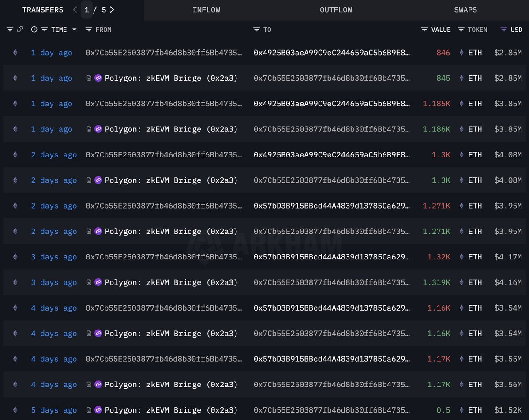Open recipient address on 1.186K ETH row
The image size is (529, 420).
pos(332,129)
